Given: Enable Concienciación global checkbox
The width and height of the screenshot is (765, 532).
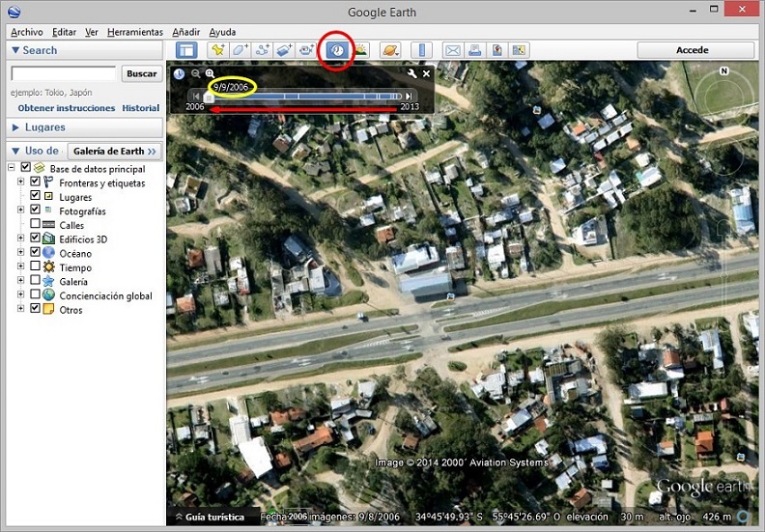Looking at the screenshot, I should pos(35,294).
